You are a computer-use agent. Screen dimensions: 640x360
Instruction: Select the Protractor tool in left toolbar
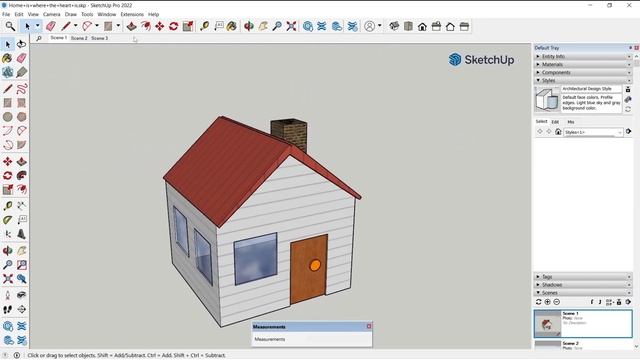[7, 220]
